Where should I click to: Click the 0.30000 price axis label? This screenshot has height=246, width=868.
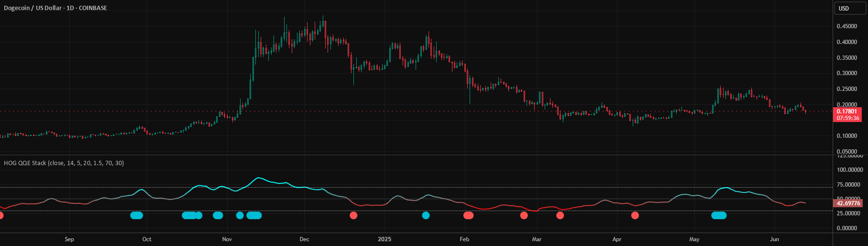[x=847, y=73]
